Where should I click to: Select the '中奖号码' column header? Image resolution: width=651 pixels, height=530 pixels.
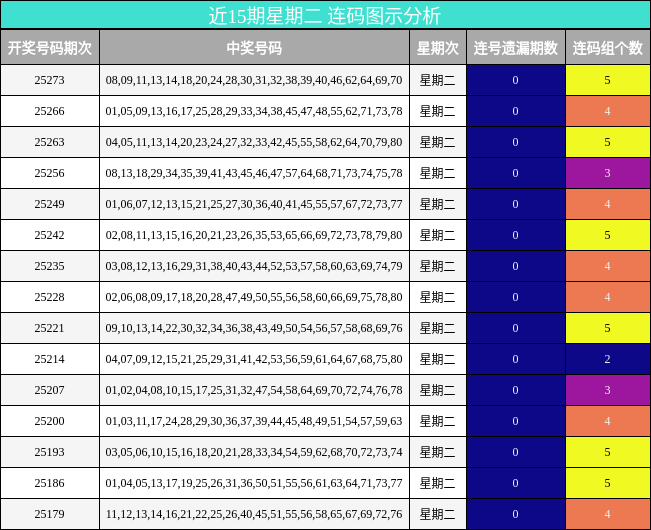254,48
